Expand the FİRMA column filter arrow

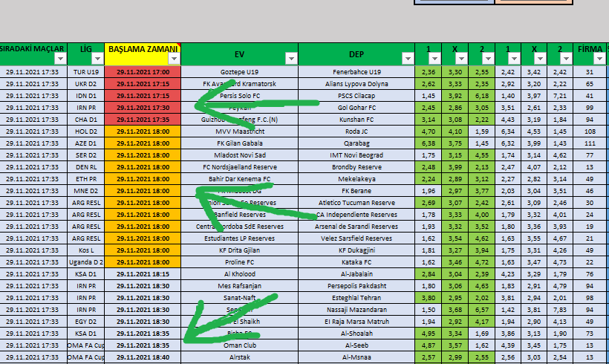point(600,59)
